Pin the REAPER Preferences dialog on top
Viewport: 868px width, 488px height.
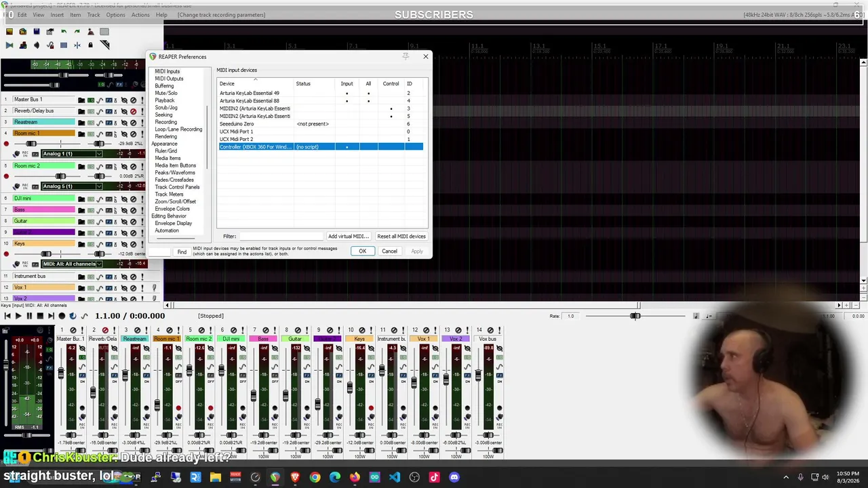(406, 56)
